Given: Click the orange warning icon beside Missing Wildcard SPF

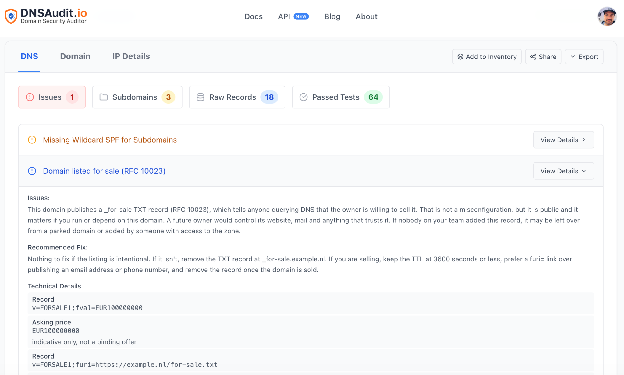Looking at the screenshot, I should point(32,140).
